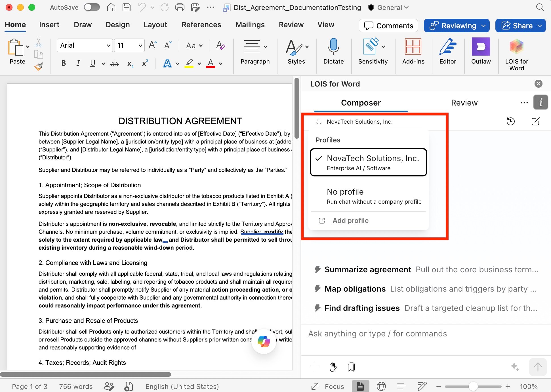Switch to the Review tab in LOIS panel
Screen dimensions: 551x392
coord(464,103)
